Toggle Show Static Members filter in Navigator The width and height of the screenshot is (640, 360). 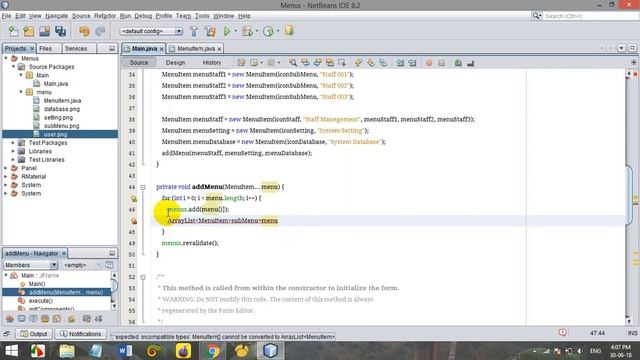point(33,319)
